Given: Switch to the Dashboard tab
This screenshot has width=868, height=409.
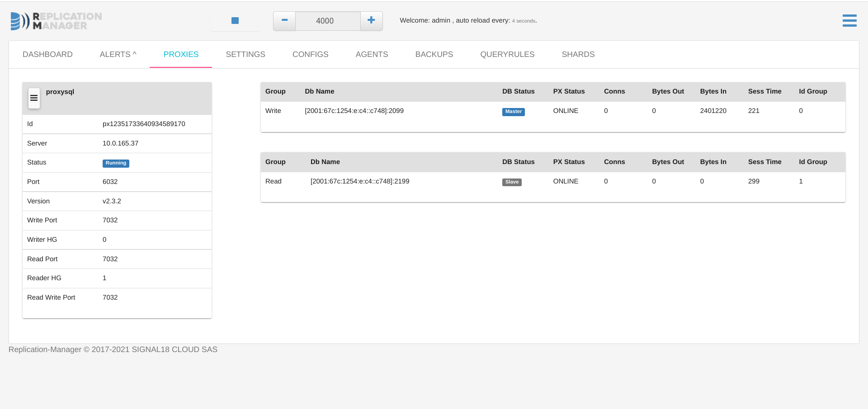Looking at the screenshot, I should (x=47, y=54).
